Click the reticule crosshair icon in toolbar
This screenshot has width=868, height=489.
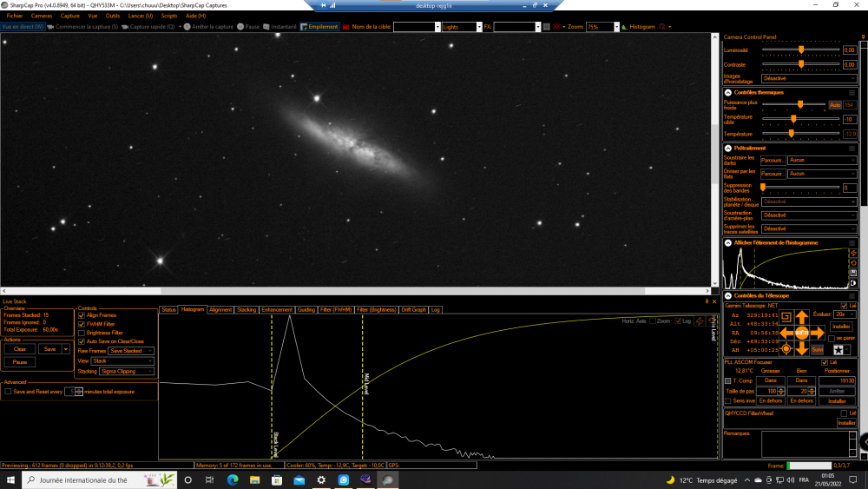[556, 27]
